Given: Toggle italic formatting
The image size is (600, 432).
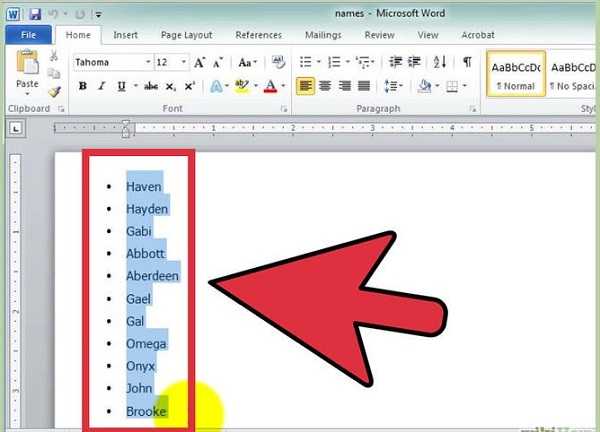Looking at the screenshot, I should [x=101, y=86].
